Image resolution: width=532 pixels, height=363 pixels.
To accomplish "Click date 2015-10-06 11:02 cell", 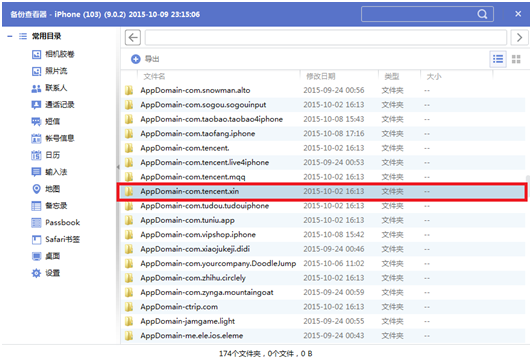I will coord(334,264).
